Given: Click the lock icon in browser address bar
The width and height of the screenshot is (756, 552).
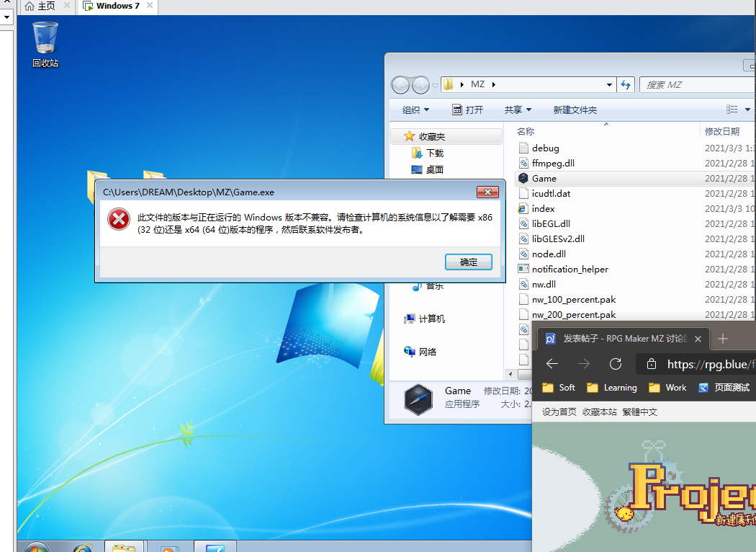Looking at the screenshot, I should pyautogui.click(x=652, y=364).
